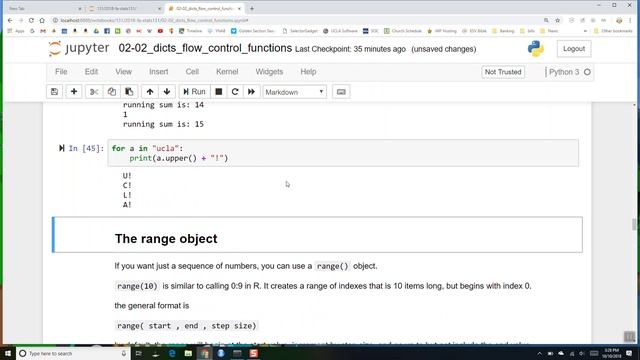Screen dimensions: 640x360
Task: Open the Widgets menu
Action: click(x=269, y=71)
